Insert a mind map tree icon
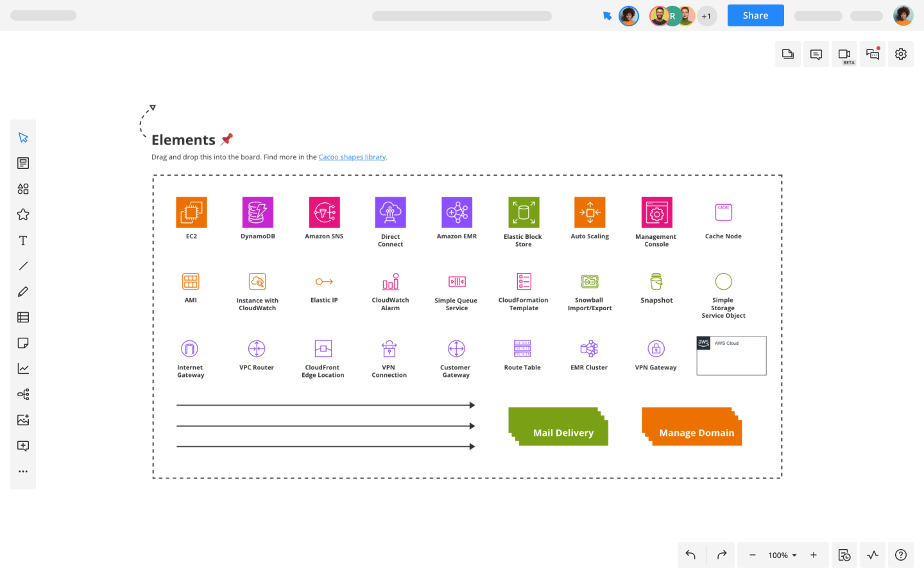 tap(23, 394)
